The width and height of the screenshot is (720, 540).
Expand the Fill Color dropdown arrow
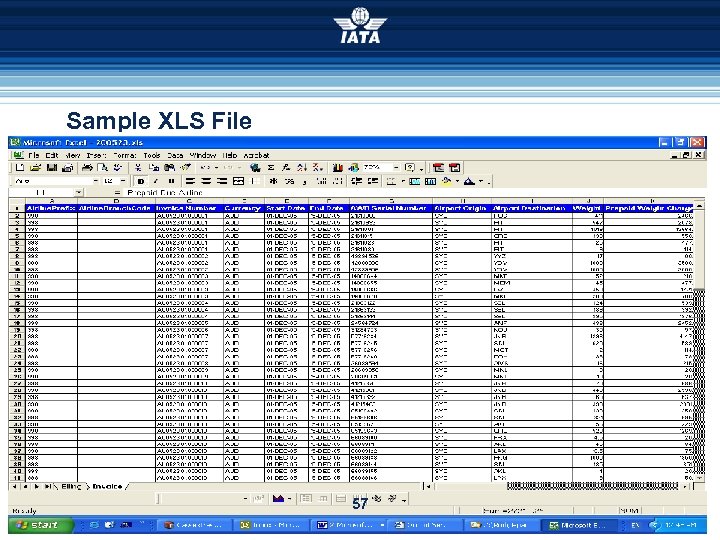(x=457, y=181)
